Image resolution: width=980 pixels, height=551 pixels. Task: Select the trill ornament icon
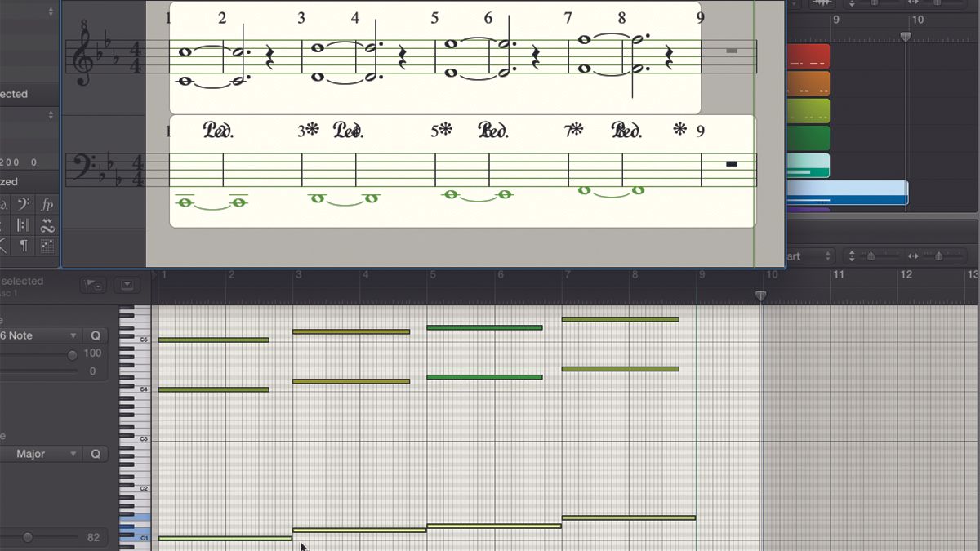coord(47,225)
